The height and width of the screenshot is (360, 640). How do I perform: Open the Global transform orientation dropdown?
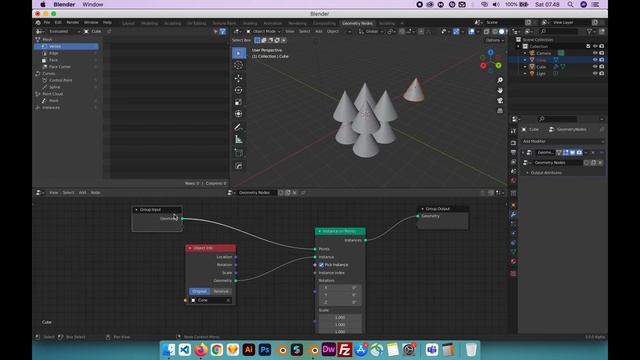371,31
